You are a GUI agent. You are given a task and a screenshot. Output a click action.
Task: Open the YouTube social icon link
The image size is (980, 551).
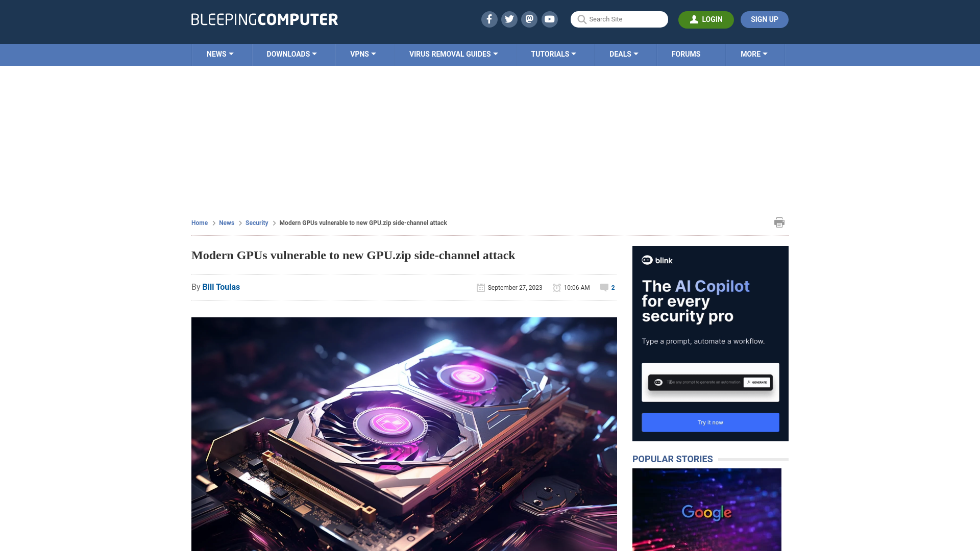(550, 19)
